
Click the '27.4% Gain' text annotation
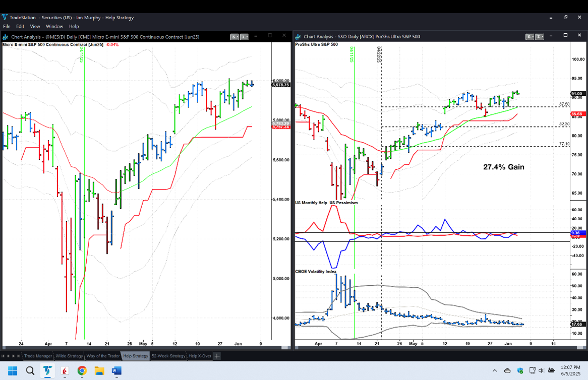click(504, 167)
